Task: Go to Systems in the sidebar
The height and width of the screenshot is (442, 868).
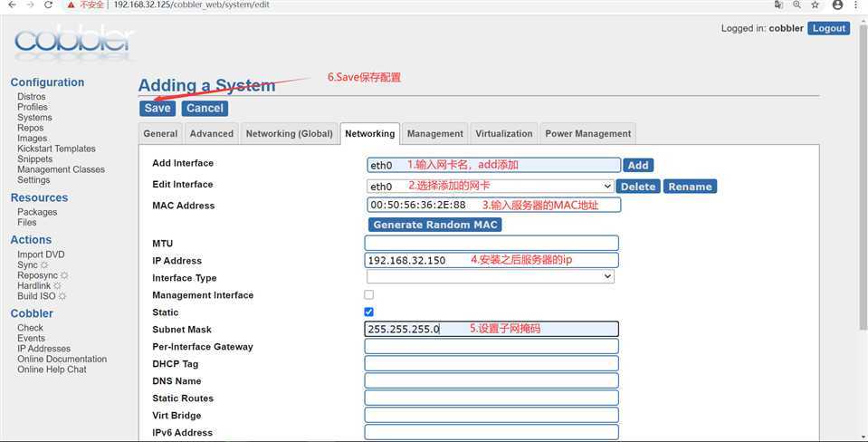Action: [34, 118]
